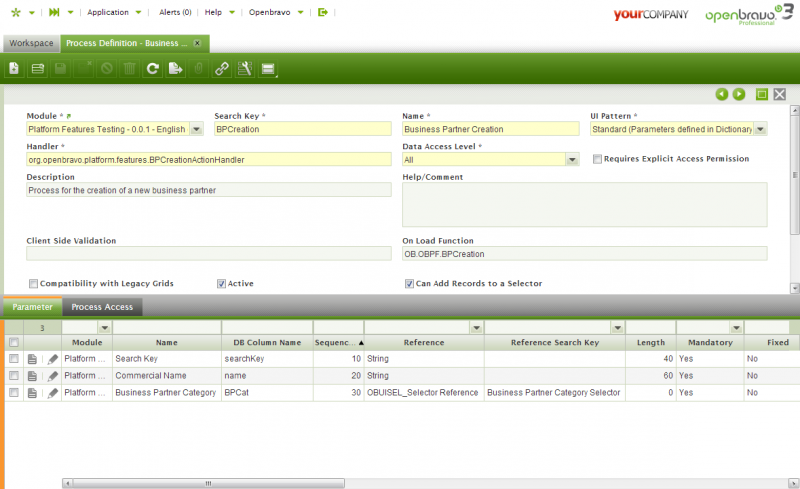
Task: Switch to the Process Access tab
Action: (x=100, y=307)
